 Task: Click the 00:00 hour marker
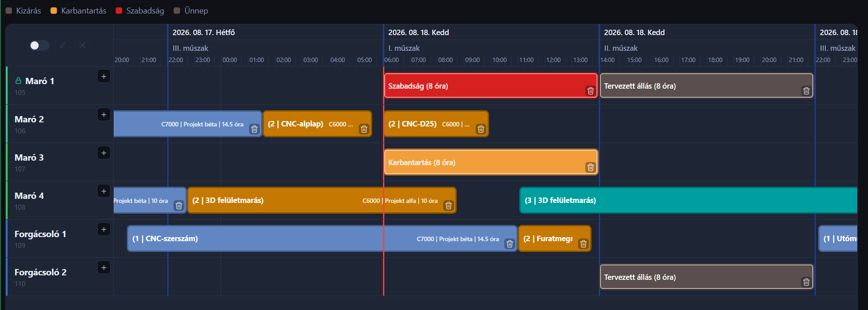pyautogui.click(x=230, y=60)
